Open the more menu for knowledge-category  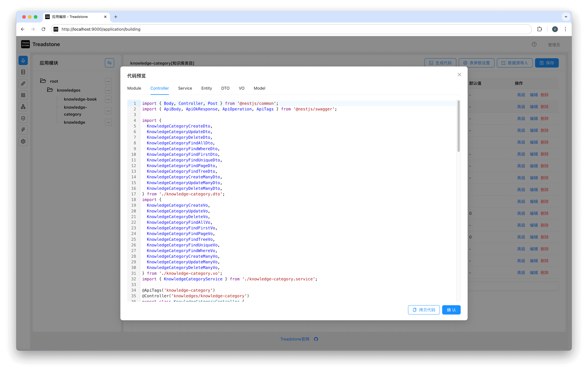point(108,111)
